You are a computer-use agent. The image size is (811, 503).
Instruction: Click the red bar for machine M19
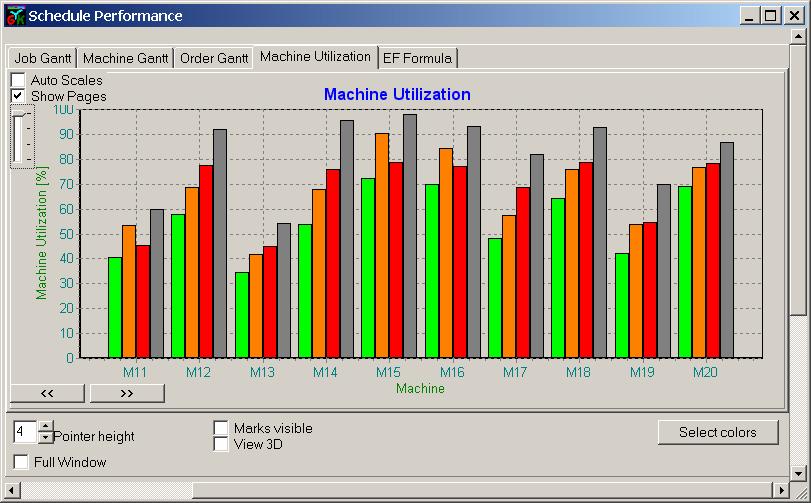pos(650,290)
